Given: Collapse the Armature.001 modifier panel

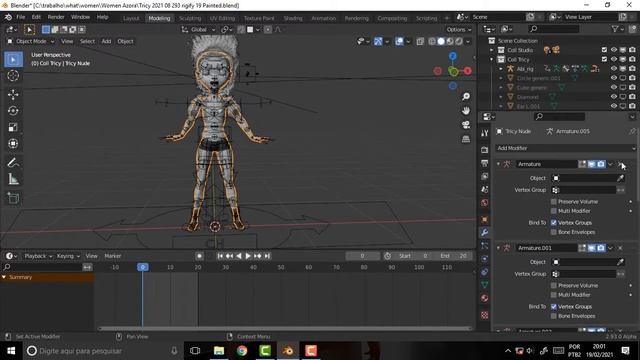Looking at the screenshot, I should point(498,248).
